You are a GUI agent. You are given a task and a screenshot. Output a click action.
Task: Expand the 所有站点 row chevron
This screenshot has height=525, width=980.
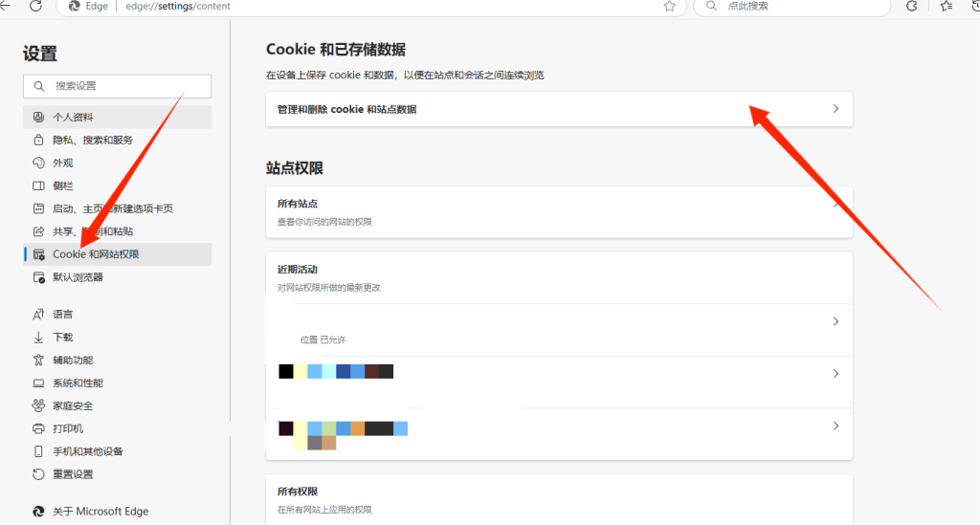click(835, 205)
